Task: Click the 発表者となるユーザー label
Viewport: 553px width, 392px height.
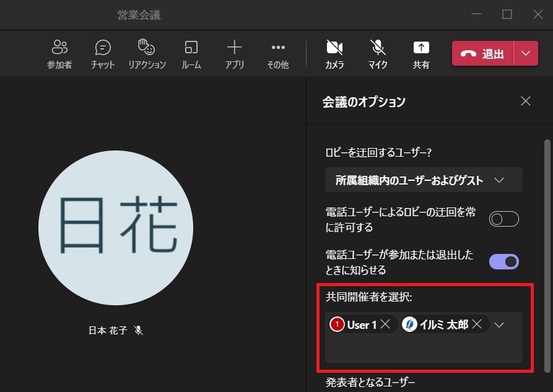Action: pyautogui.click(x=370, y=382)
